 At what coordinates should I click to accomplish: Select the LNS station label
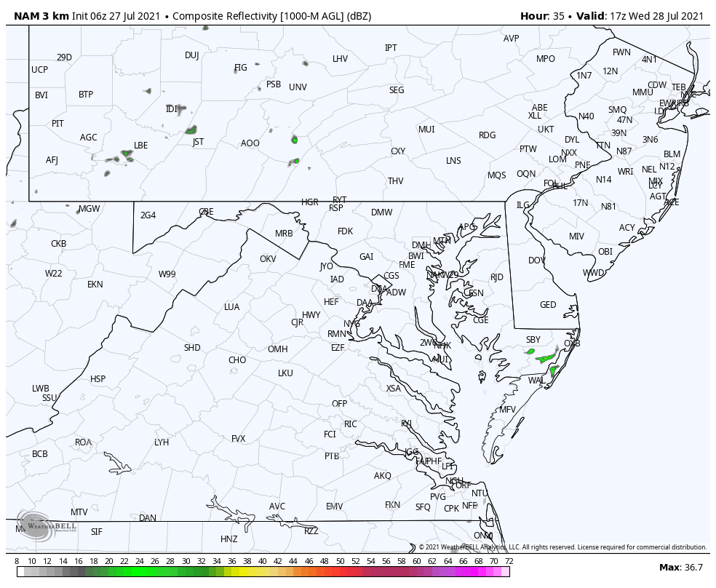pyautogui.click(x=453, y=161)
